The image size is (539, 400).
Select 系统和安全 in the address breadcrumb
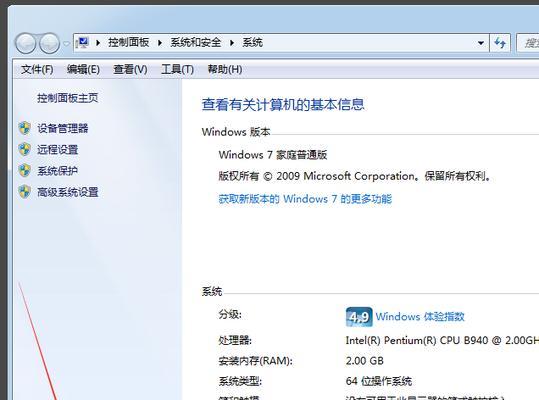coord(196,43)
